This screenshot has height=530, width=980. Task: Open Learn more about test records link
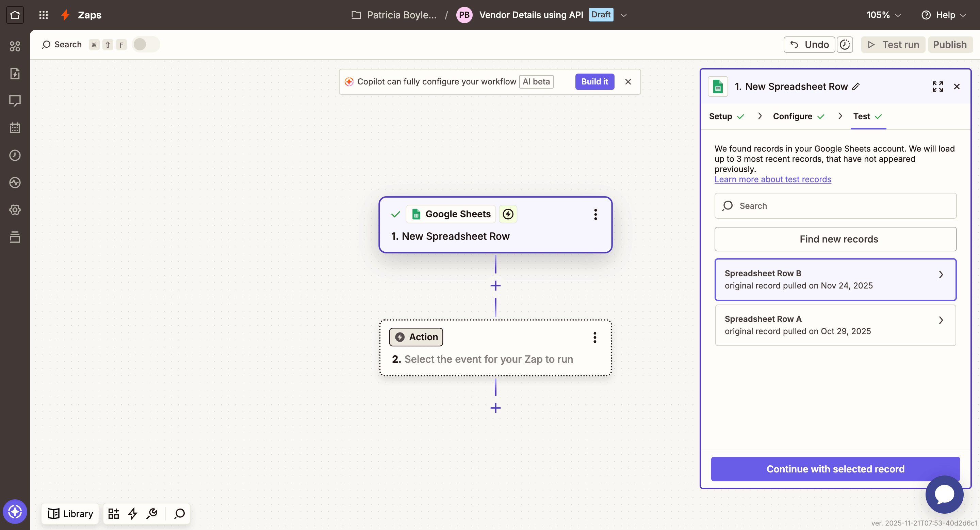(x=773, y=179)
